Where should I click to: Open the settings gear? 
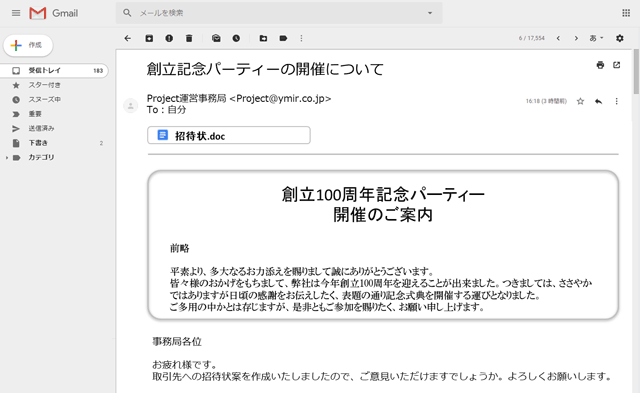tap(620, 38)
